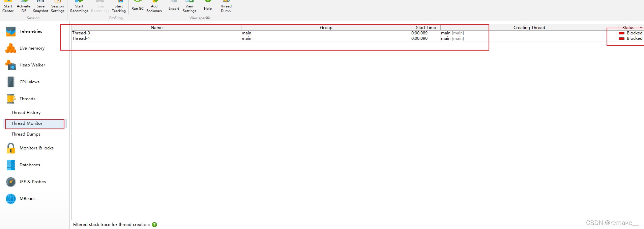Image resolution: width=644 pixels, height=229 pixels.
Task: Click the Telemetries sidebar icon
Action: point(11,31)
